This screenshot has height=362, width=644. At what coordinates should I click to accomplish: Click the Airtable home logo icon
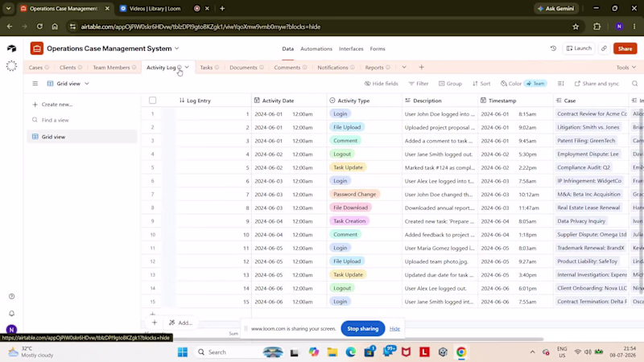pos(11,48)
